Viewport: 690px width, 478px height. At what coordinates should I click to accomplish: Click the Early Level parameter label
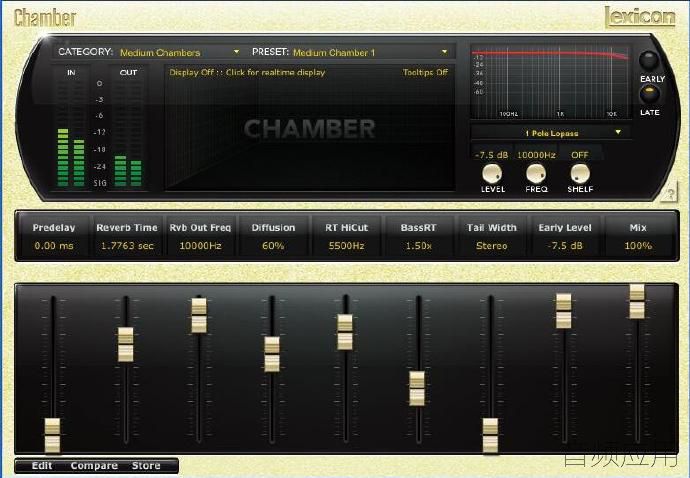point(565,228)
